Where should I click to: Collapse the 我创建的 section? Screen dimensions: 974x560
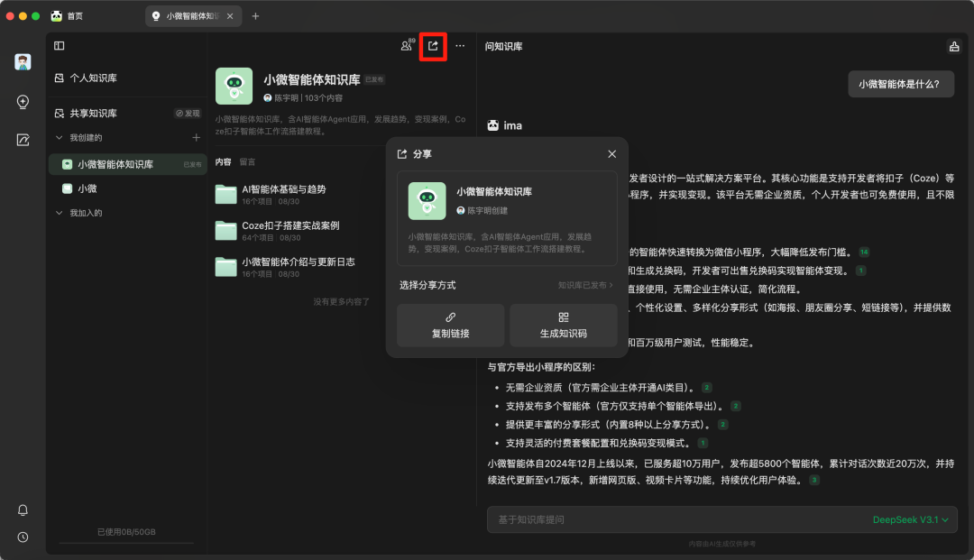pos(60,137)
